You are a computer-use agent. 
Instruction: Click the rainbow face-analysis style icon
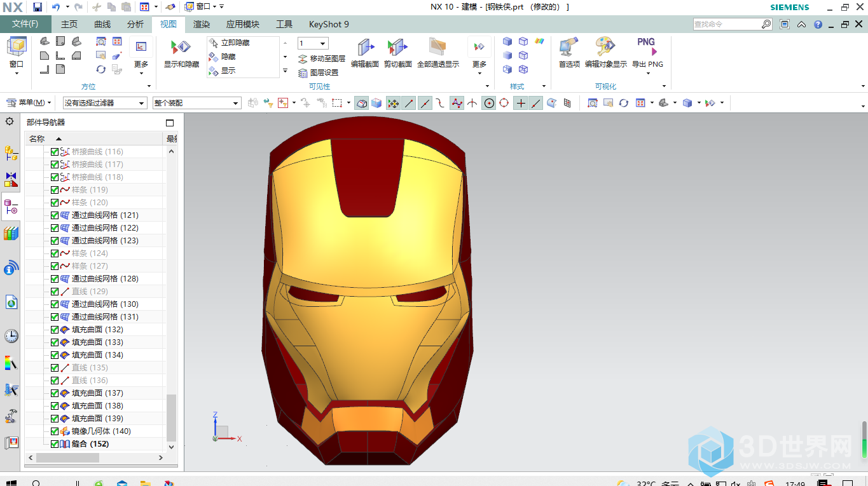(540, 41)
